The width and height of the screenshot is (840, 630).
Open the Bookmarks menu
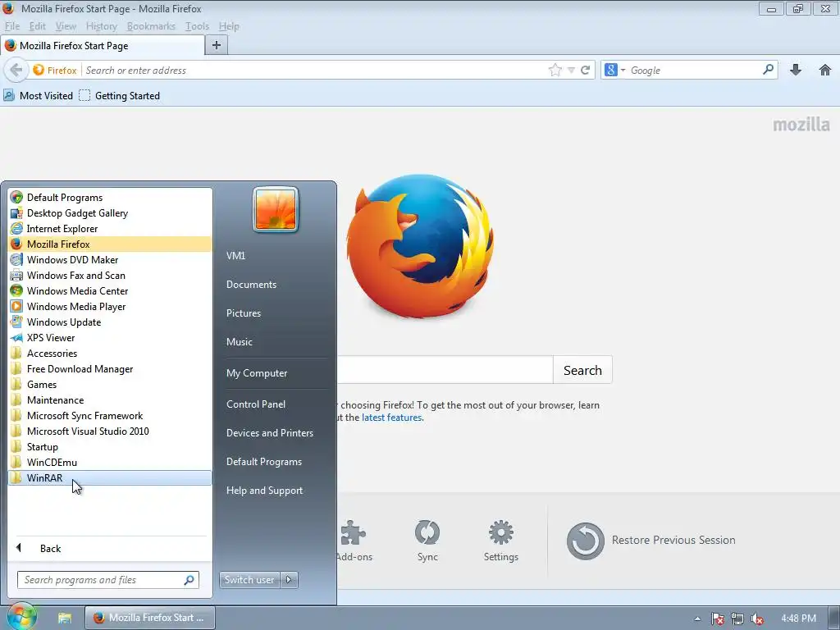(x=151, y=26)
